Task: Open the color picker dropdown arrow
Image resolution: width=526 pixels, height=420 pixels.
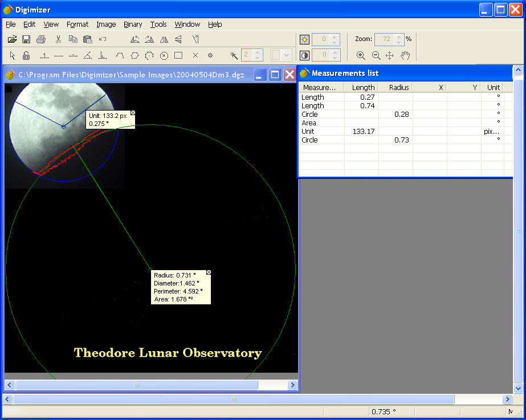Action: pyautogui.click(x=286, y=55)
